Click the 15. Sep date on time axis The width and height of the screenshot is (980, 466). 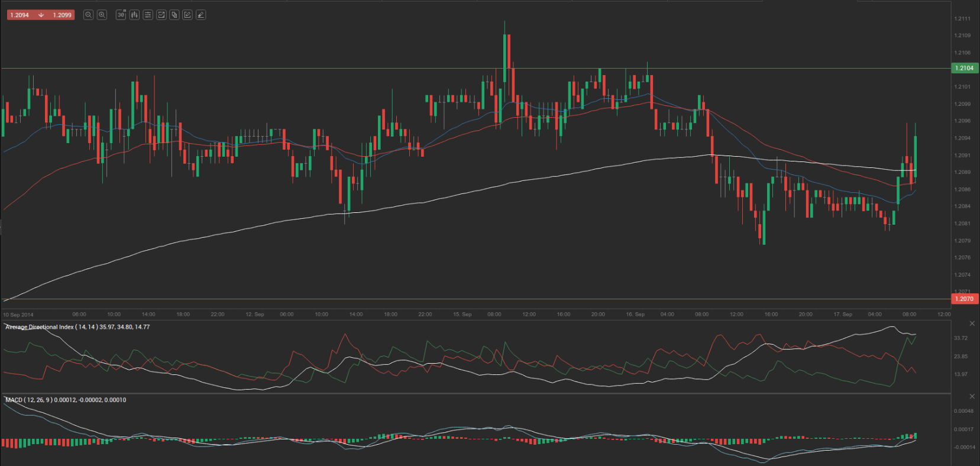coord(462,315)
